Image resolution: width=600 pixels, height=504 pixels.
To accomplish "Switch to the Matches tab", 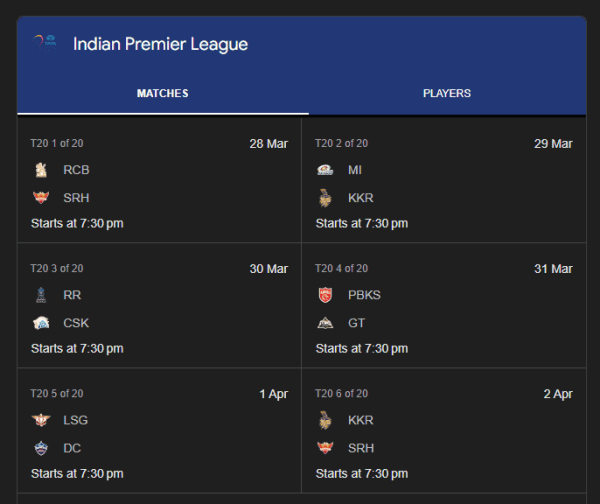I will 162,94.
